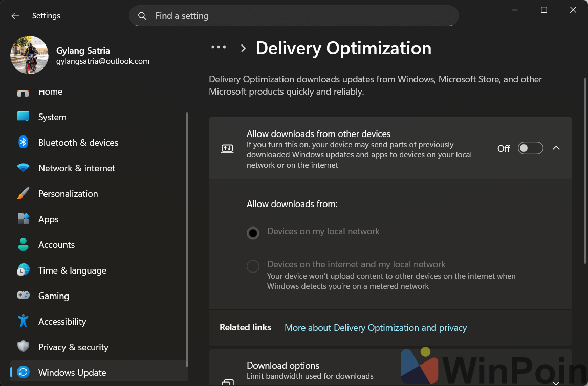The height and width of the screenshot is (386, 588).
Task: Open the breadcrumb ellipsis menu
Action: [x=219, y=47]
